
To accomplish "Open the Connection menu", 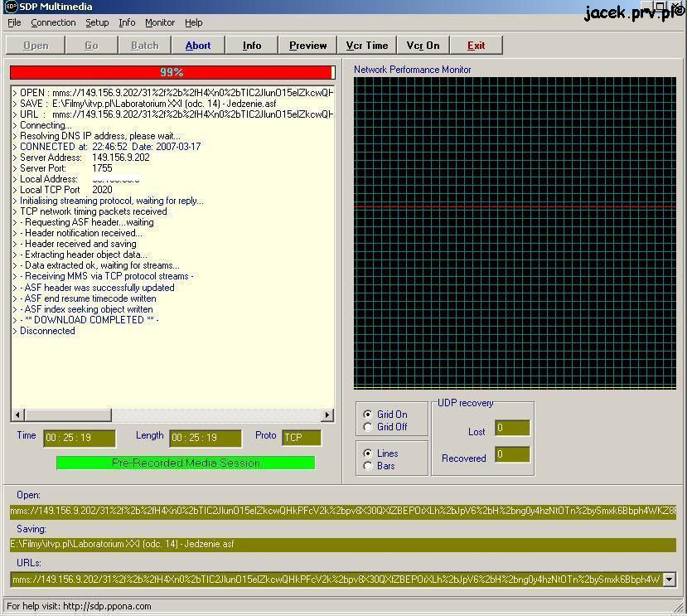I will point(53,22).
